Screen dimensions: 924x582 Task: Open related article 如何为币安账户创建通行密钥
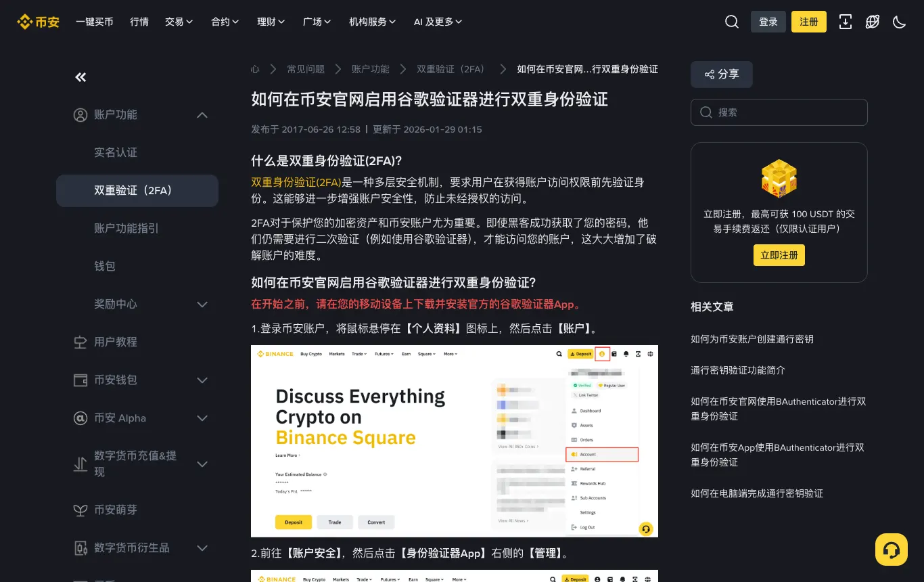click(752, 339)
